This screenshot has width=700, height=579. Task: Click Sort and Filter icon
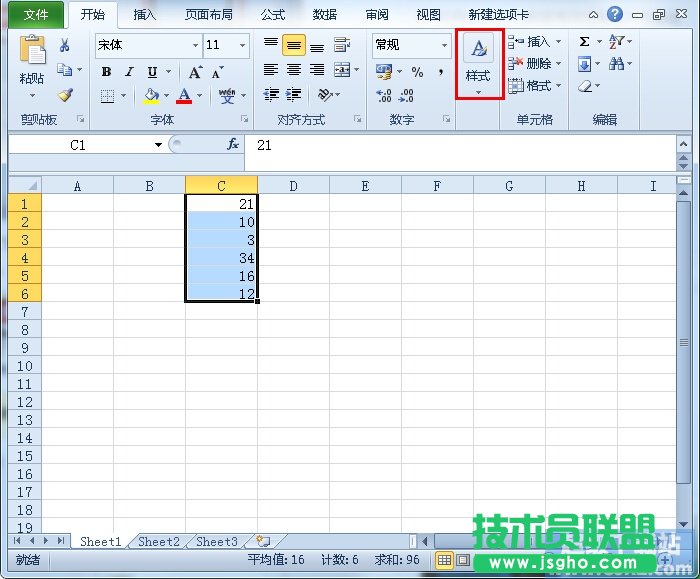(x=616, y=42)
